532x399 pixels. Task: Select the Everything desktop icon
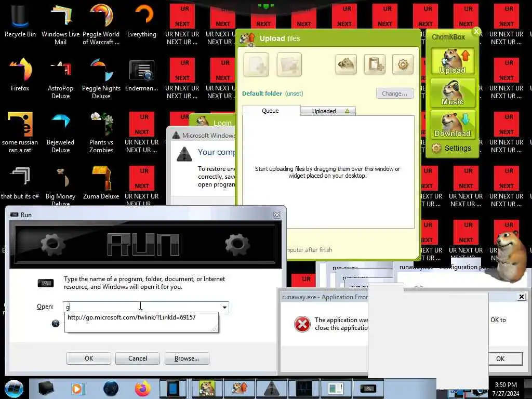(x=142, y=20)
